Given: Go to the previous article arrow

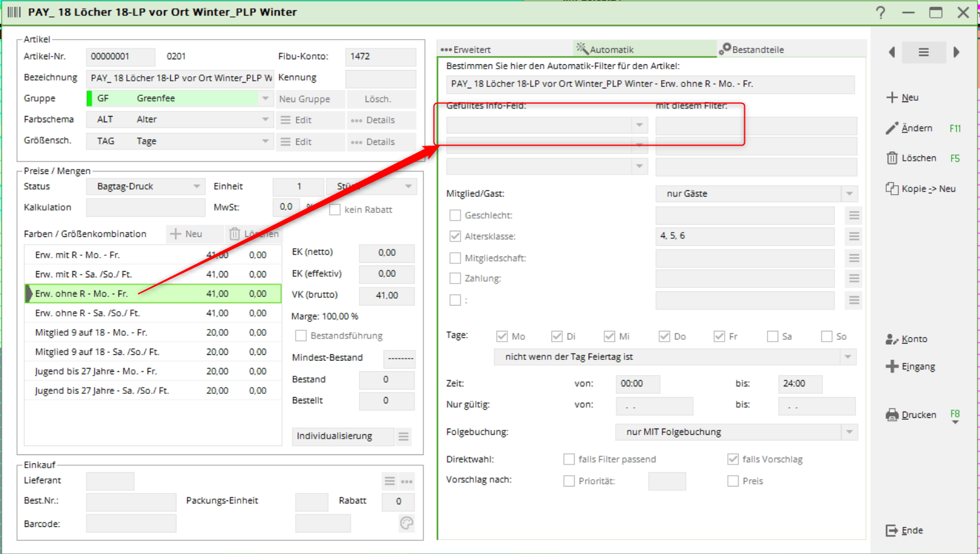Looking at the screenshot, I should 892,52.
